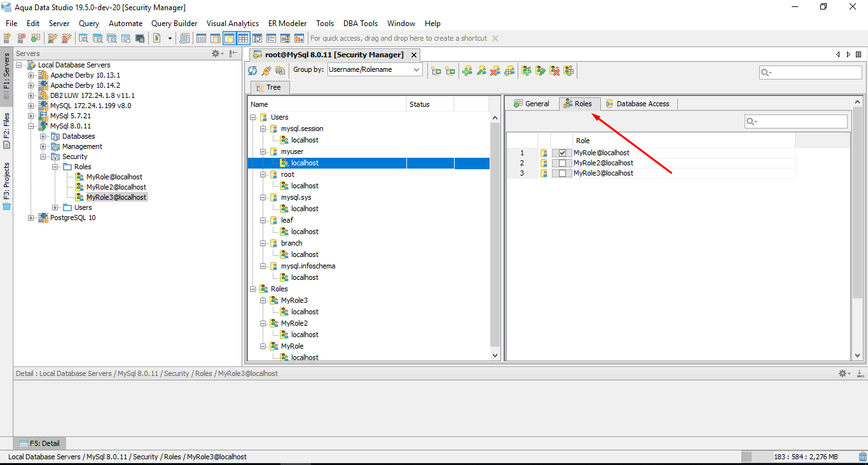Switch to the General tab

click(531, 104)
